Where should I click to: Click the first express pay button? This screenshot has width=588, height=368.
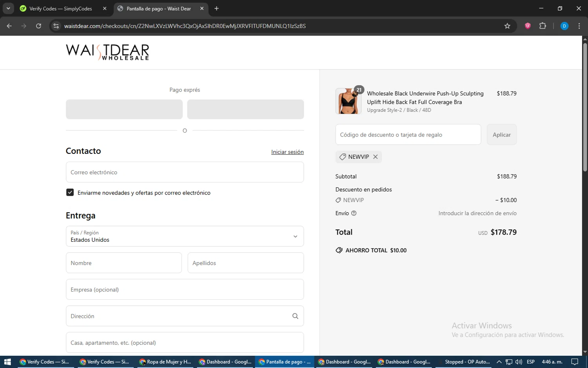coord(124,109)
